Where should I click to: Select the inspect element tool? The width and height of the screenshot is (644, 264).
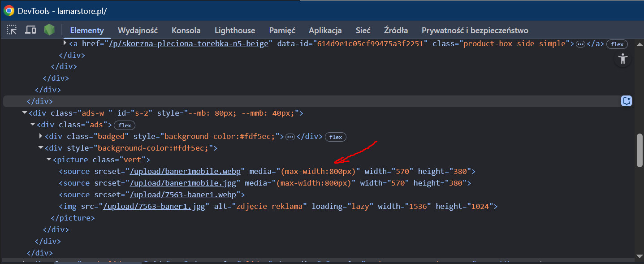[12, 30]
